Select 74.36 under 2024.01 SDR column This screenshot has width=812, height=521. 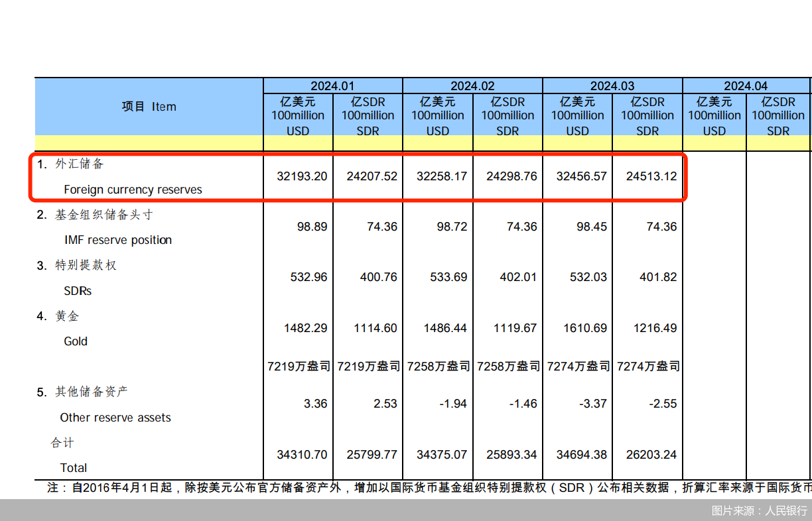click(382, 227)
